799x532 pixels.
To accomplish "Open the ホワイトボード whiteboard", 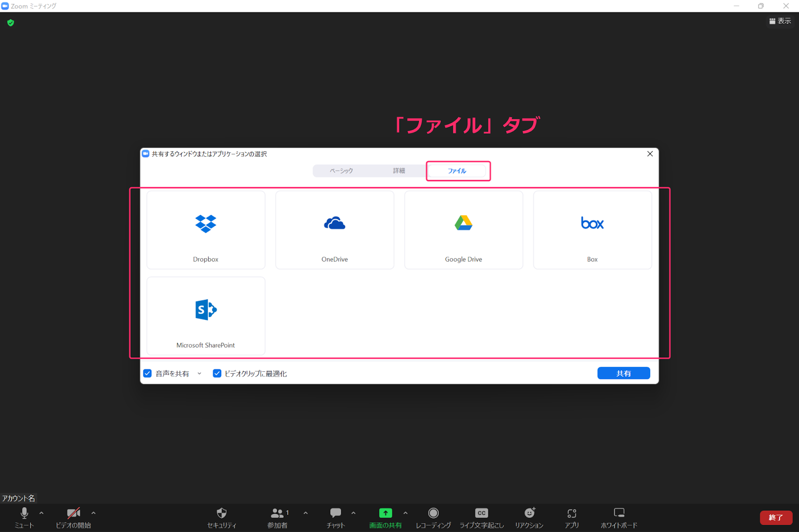I will [x=619, y=518].
